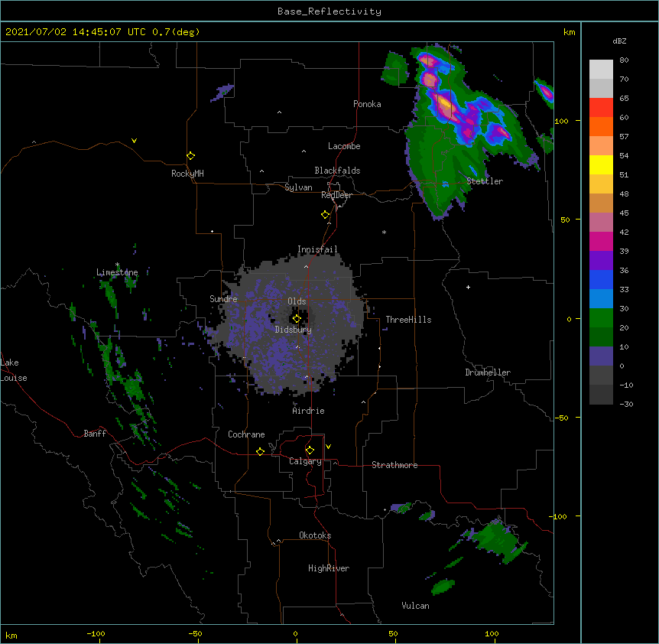Click the Cochrane town label

point(246,434)
